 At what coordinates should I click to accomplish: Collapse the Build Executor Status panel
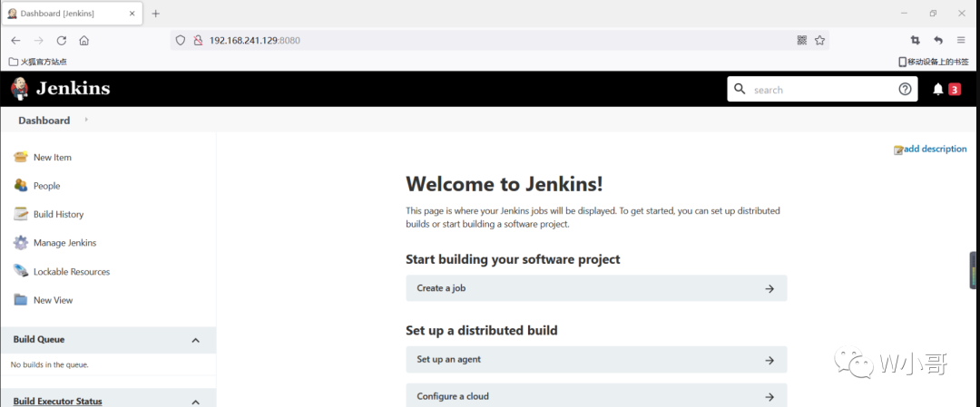pos(196,402)
